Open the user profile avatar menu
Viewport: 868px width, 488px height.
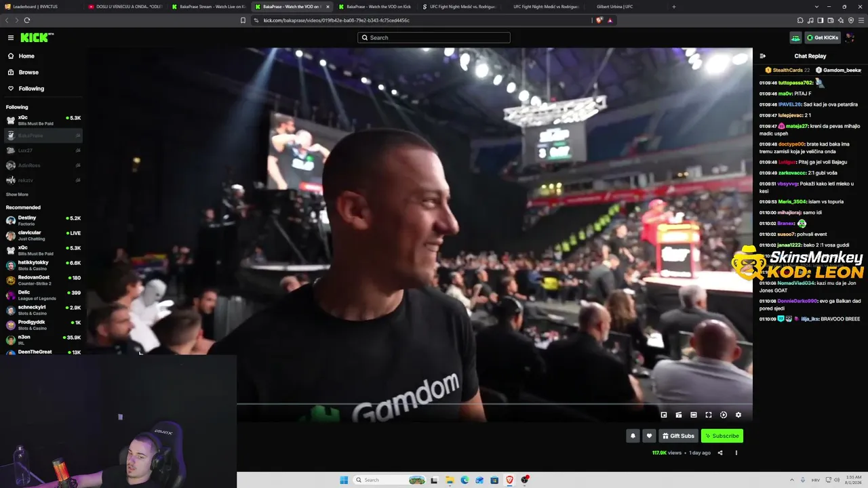click(x=850, y=38)
